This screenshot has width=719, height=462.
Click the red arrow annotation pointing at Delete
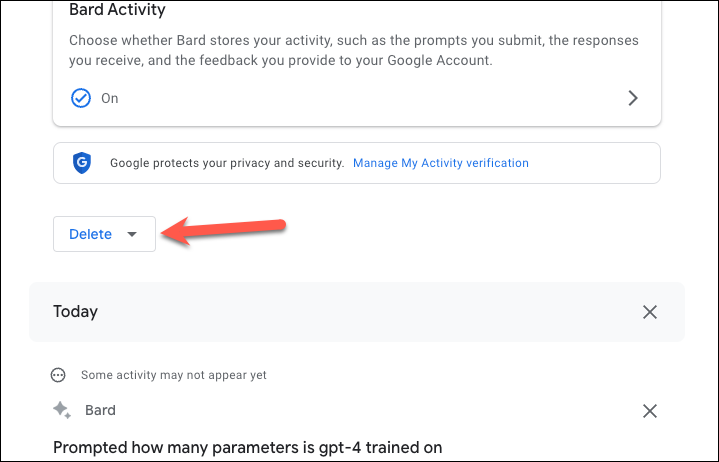pyautogui.click(x=223, y=231)
